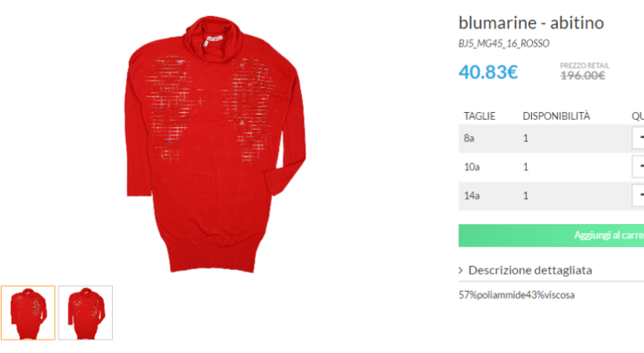The width and height of the screenshot is (644, 353).
Task: Decrease quantity for size 8a
Action: (638, 138)
